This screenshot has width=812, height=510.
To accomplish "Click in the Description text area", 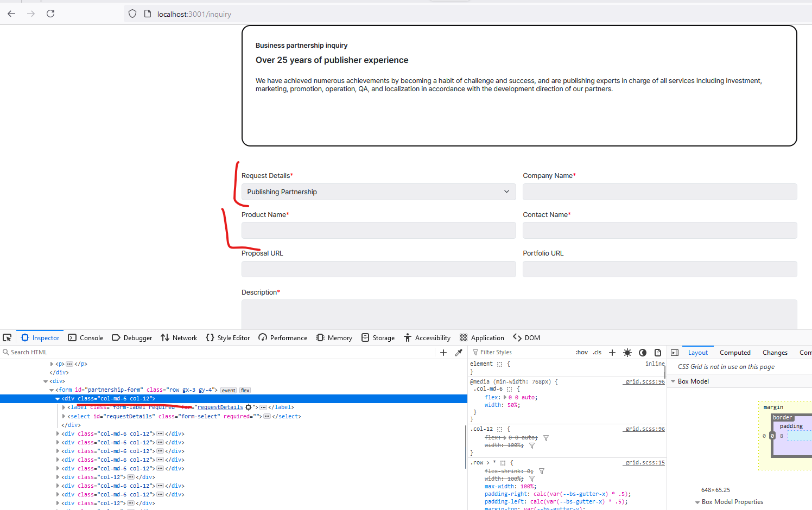I will tap(519, 315).
